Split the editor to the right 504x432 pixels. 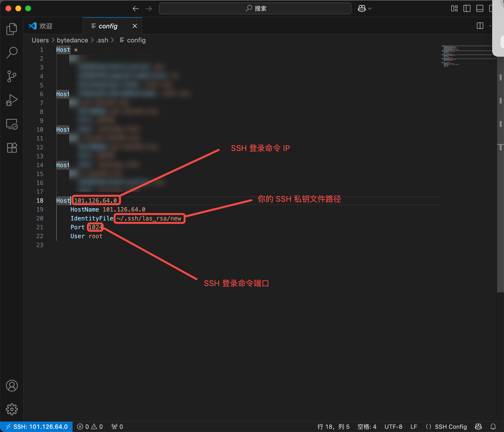[480, 26]
